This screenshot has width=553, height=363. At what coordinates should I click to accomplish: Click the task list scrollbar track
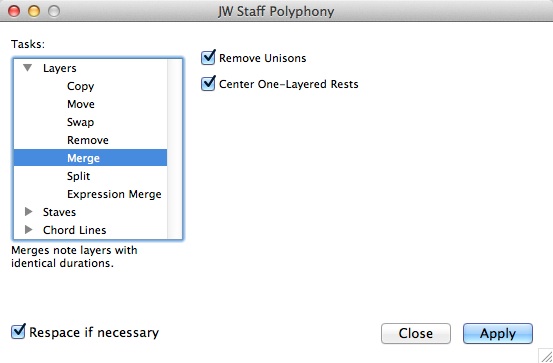[x=175, y=149]
